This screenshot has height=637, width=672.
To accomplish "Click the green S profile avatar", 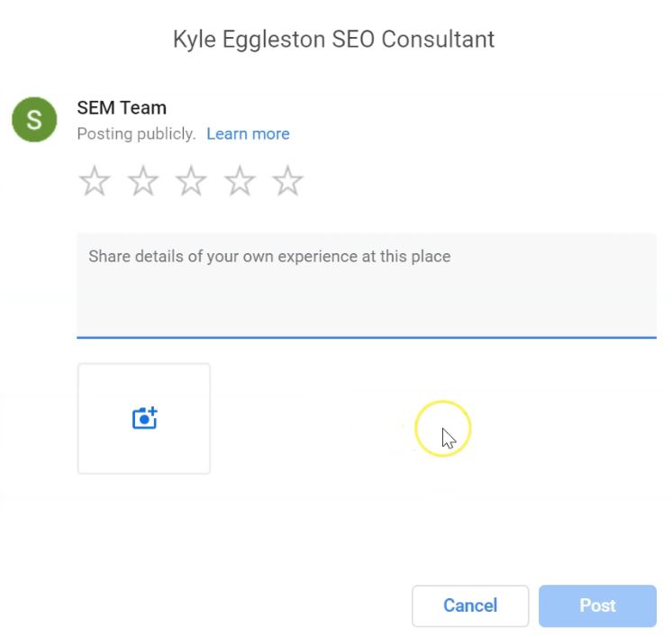I will tap(34, 120).
